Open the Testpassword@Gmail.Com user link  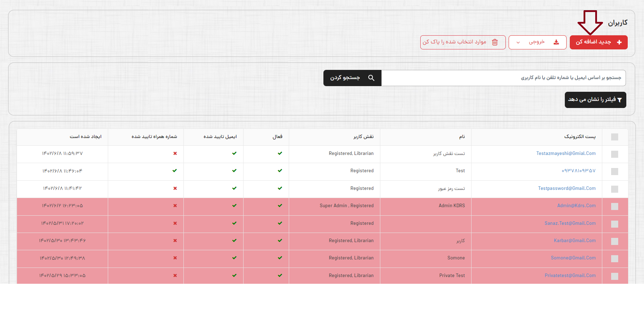(x=567, y=188)
